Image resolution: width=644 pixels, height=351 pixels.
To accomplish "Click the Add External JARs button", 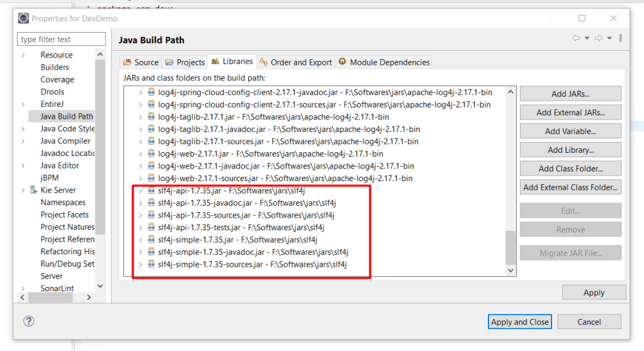I will pyautogui.click(x=570, y=113).
